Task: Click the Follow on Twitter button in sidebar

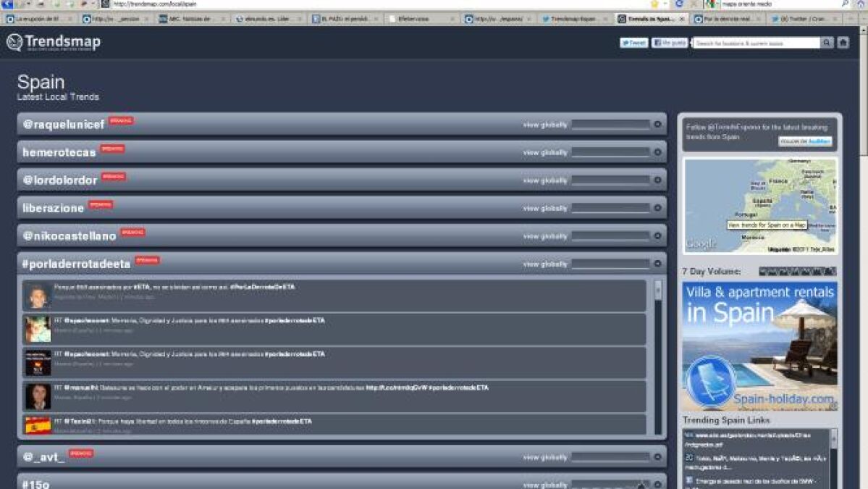Action: click(805, 141)
